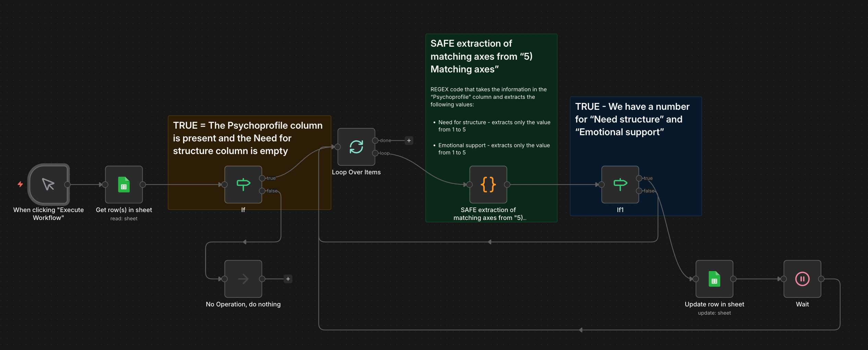Click the If1 true output connector
The image size is (868, 350).
pos(639,178)
